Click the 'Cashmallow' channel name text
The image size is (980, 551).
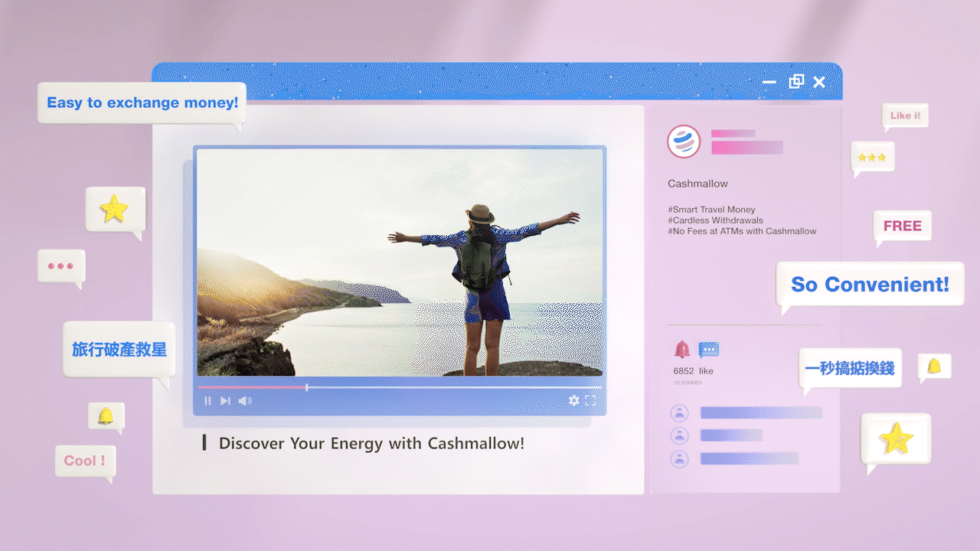point(697,184)
